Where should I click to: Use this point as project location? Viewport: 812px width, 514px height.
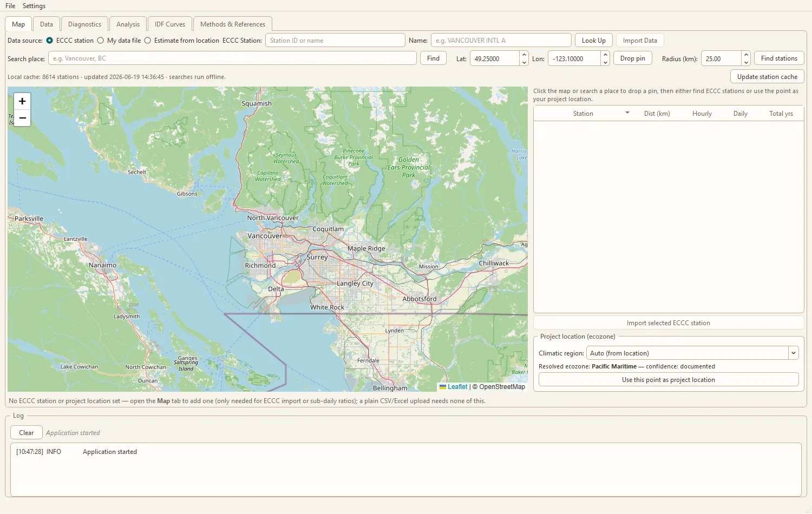pyautogui.click(x=669, y=380)
